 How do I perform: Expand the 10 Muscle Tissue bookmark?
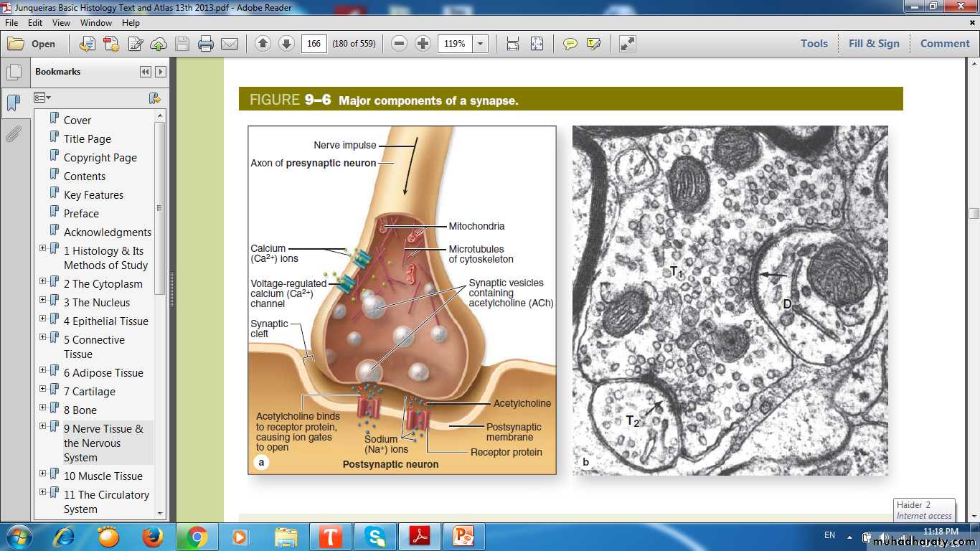[x=43, y=473]
